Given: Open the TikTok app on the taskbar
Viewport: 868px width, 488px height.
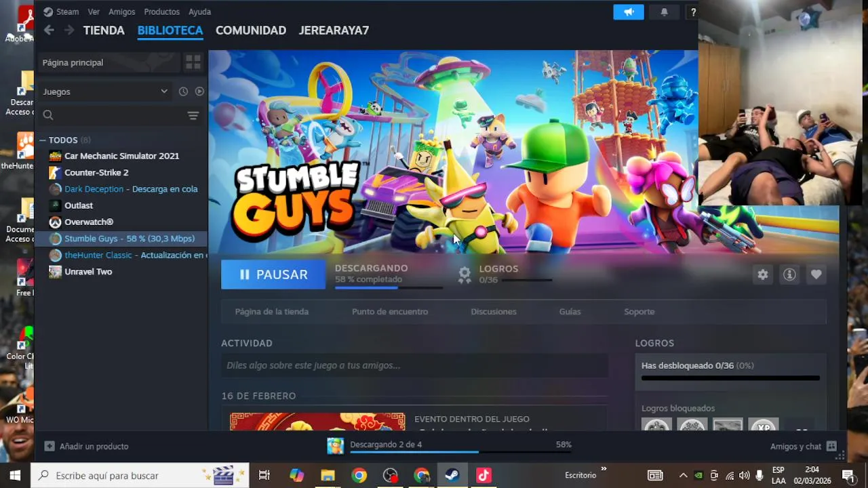Looking at the screenshot, I should click(484, 475).
